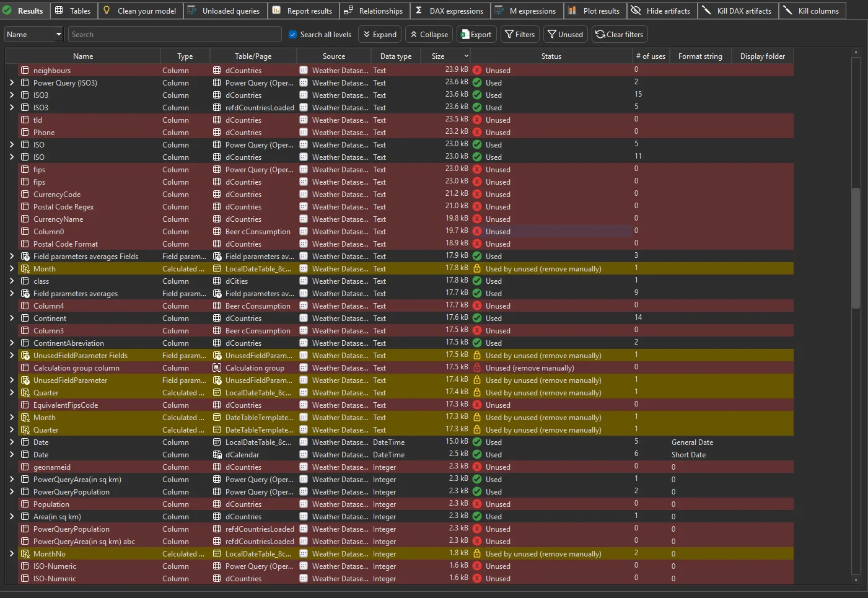Open the Hide artifacts tab
The image size is (868, 598).
(661, 11)
